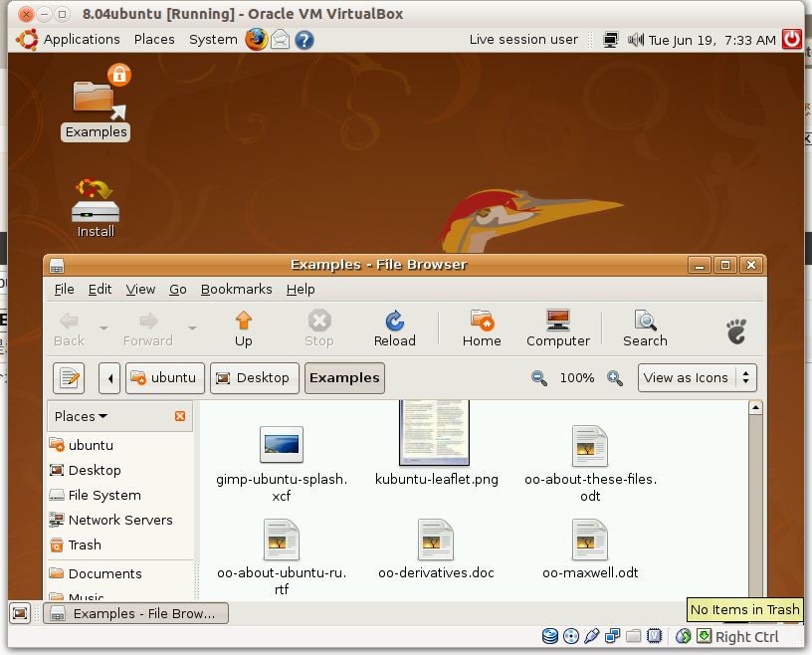Click the VirtualBox virtualization status icon
Image resolution: width=812 pixels, height=655 pixels.
655,636
